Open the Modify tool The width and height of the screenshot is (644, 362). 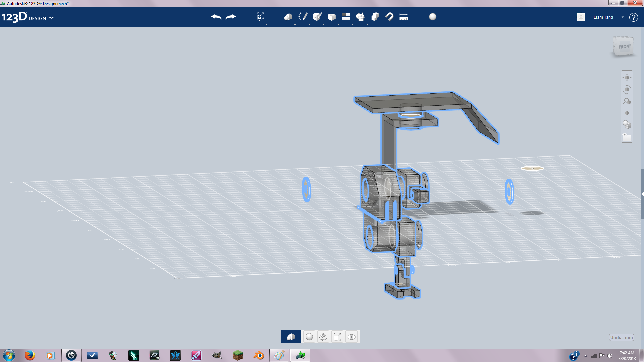point(332,17)
